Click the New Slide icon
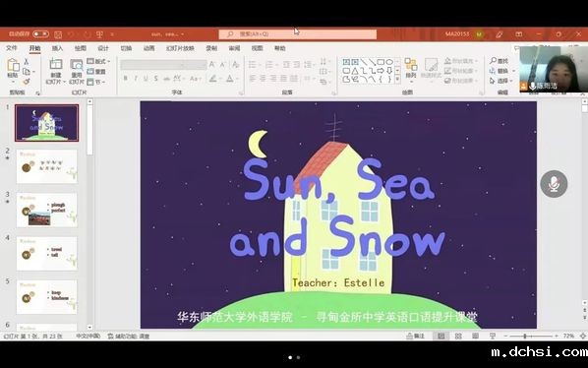The image size is (588, 368). [55, 64]
